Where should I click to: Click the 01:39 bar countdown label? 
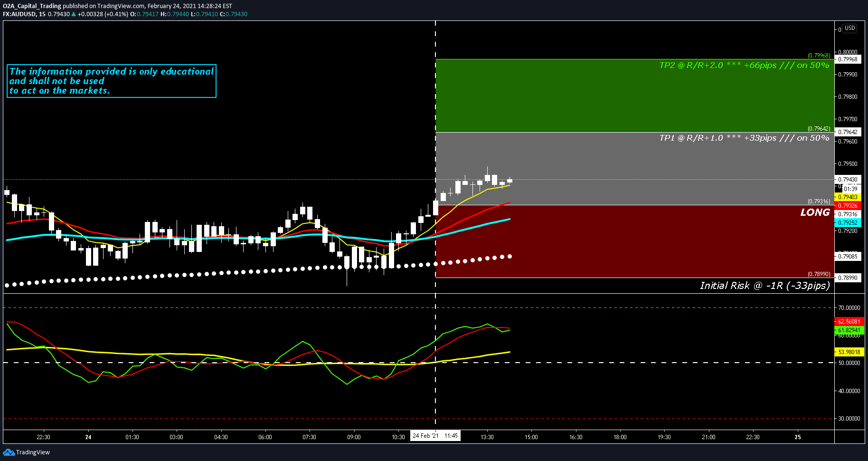pyautogui.click(x=850, y=189)
